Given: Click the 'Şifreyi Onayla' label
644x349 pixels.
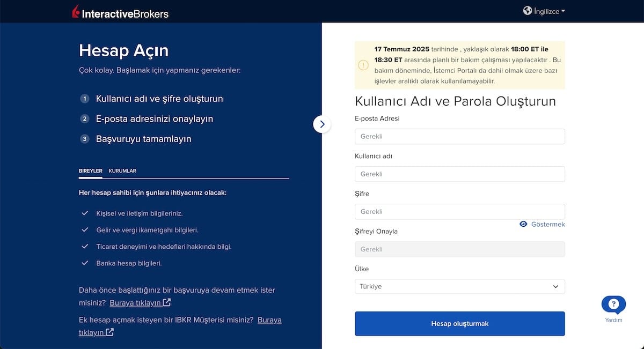Looking at the screenshot, I should (376, 231).
